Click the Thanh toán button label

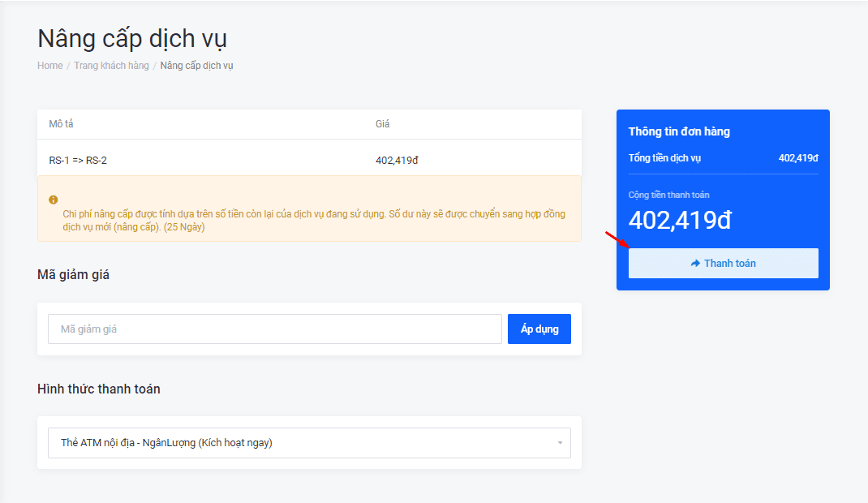[x=729, y=264]
